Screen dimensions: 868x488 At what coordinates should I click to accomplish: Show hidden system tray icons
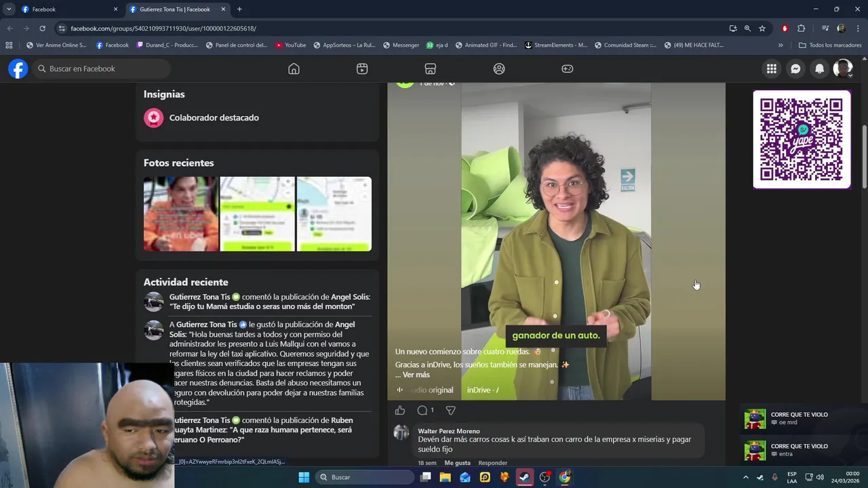tap(746, 477)
